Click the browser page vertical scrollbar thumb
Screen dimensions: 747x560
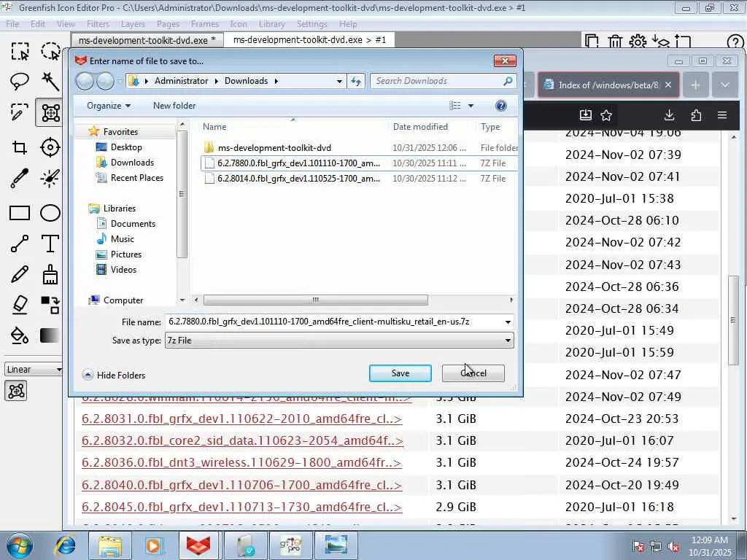[733, 321]
